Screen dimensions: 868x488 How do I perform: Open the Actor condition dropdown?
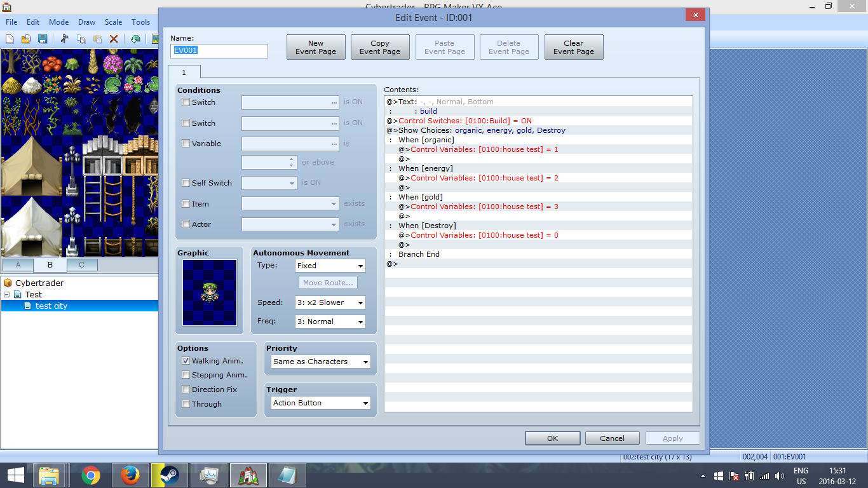click(290, 224)
